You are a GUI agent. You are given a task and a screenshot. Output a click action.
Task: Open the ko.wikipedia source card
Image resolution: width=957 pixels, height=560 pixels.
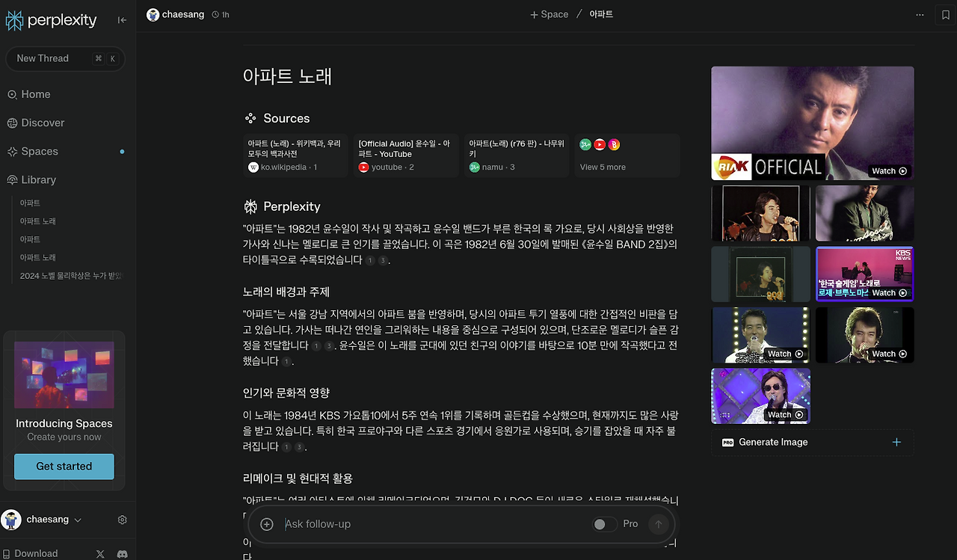(295, 155)
